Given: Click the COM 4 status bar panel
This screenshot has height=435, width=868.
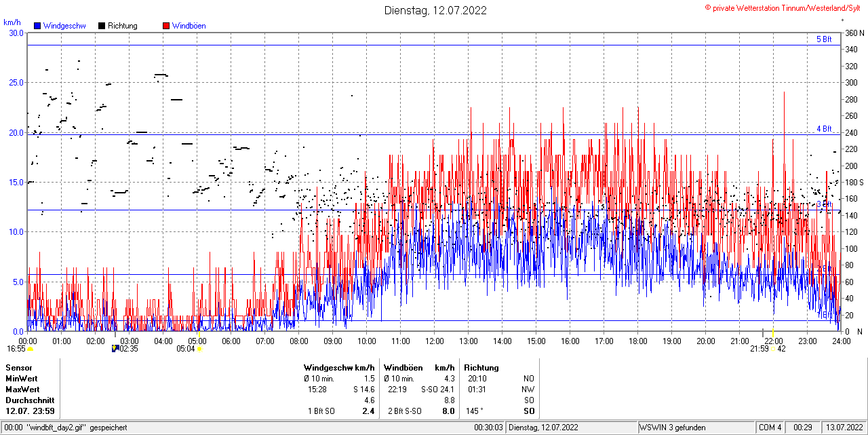Looking at the screenshot, I should coord(770,428).
